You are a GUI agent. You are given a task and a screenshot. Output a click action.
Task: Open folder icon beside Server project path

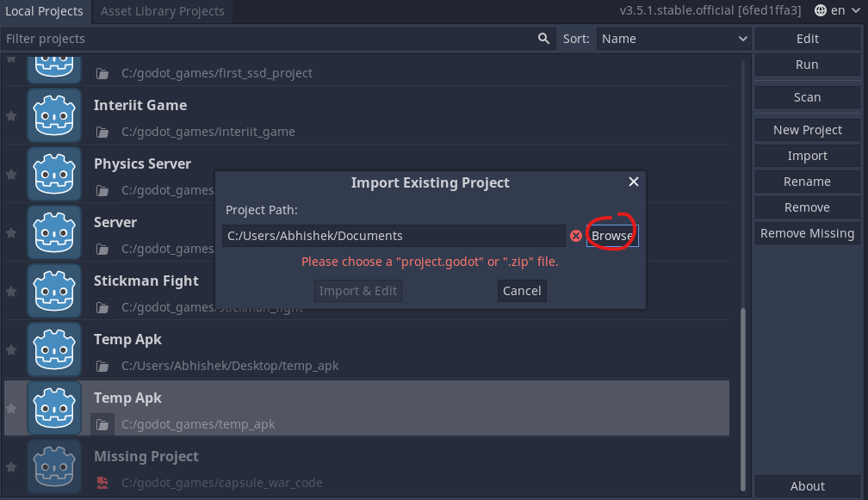[102, 250]
